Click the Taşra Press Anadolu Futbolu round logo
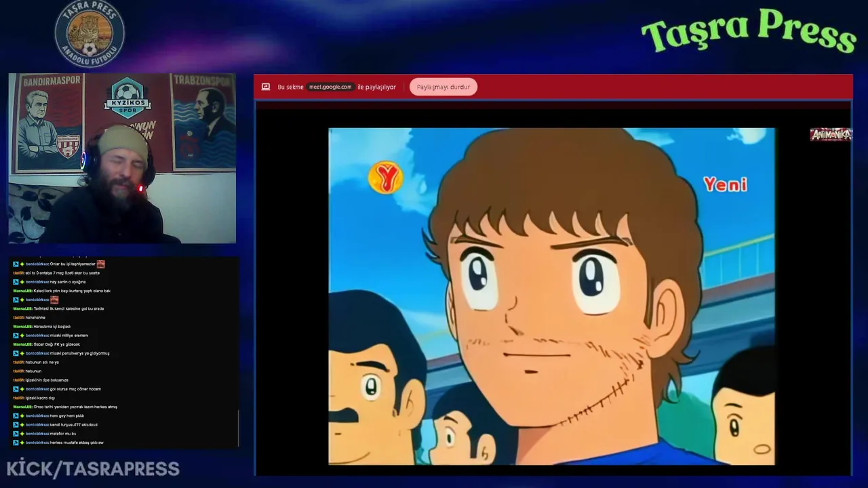This screenshot has height=488, width=868. pos(90,33)
